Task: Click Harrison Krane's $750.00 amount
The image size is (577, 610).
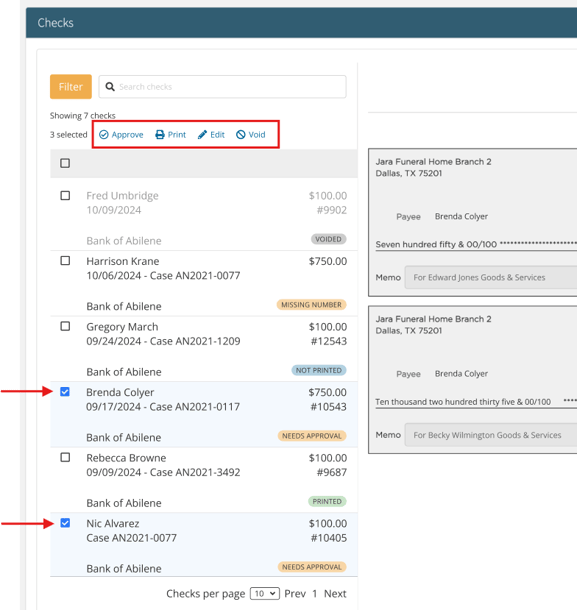Action: coord(328,261)
